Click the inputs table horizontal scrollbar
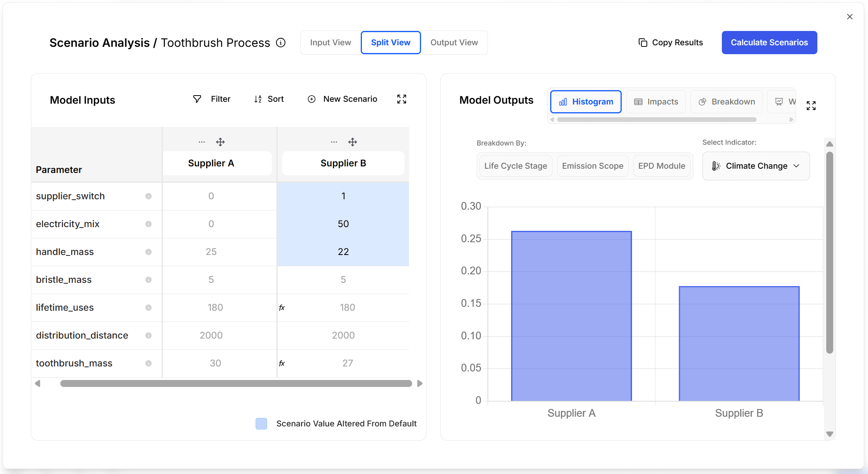Viewport: 868px width, 474px height. click(236, 383)
